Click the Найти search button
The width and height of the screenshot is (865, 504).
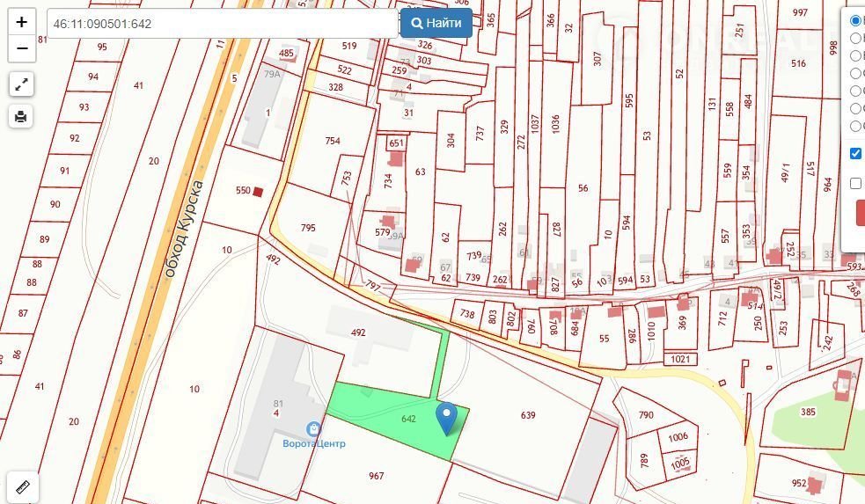[x=436, y=23]
